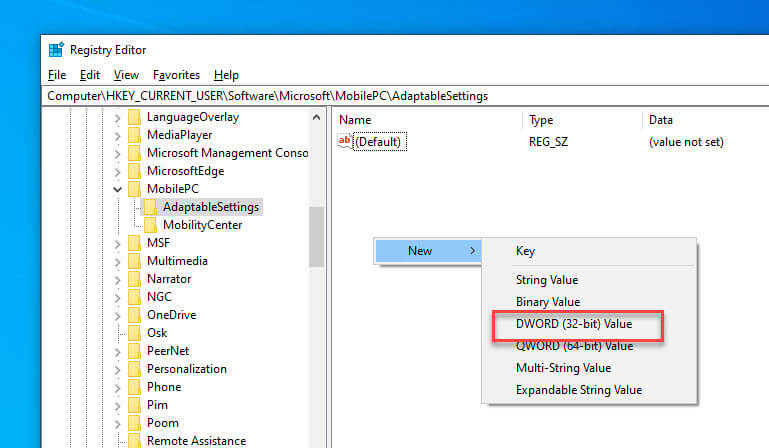Click the Pim folder icon
Viewport: 769px width, 448px height.
click(x=134, y=405)
